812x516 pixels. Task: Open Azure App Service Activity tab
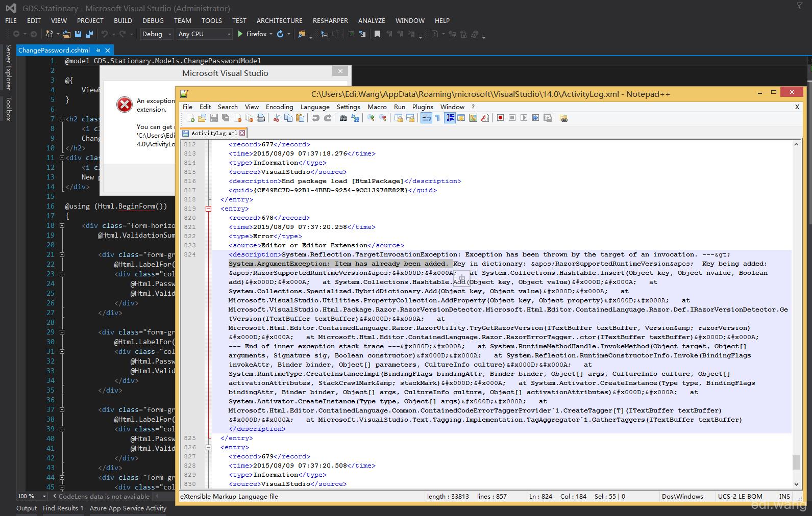coord(128,508)
